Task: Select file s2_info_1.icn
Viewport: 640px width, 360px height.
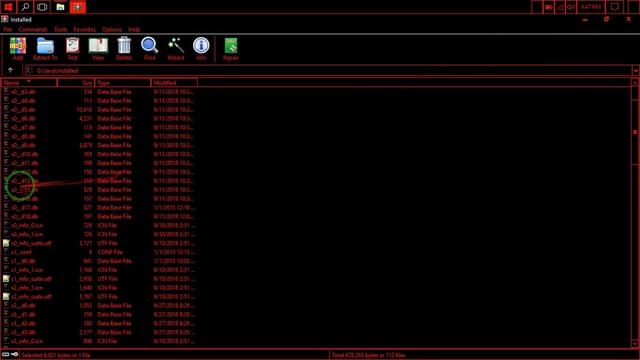Action: [x=27, y=288]
